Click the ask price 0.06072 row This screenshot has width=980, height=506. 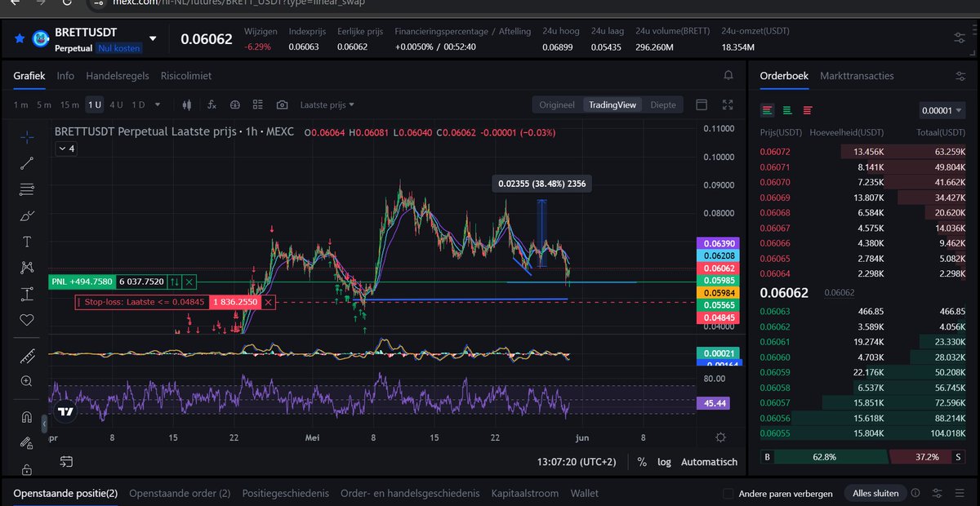click(x=863, y=151)
